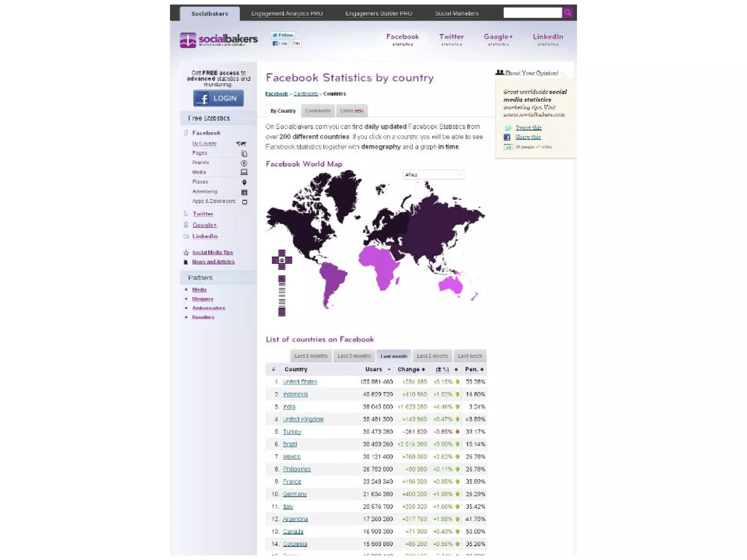Open the Africa continent dropdown

tap(433, 175)
